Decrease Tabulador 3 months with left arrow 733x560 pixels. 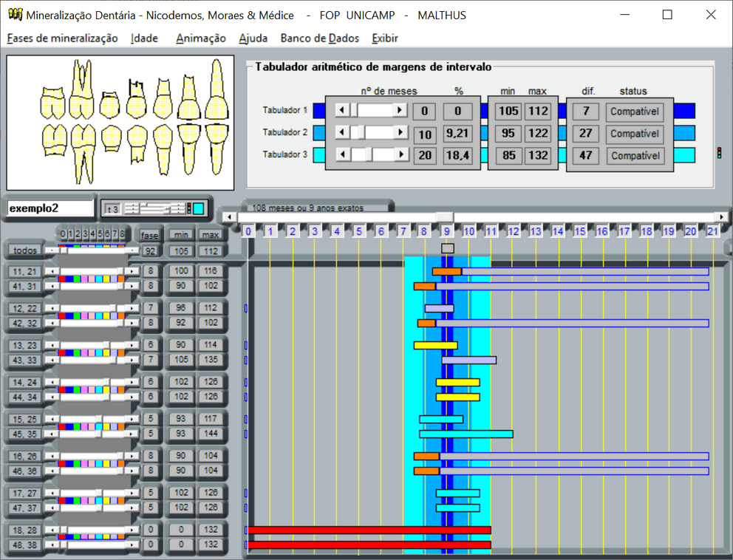tap(343, 154)
